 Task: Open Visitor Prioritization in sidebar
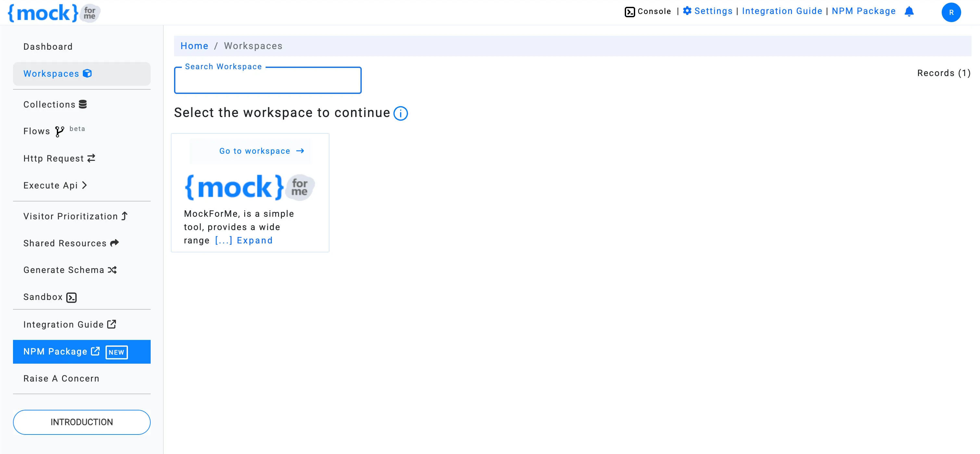point(82,216)
